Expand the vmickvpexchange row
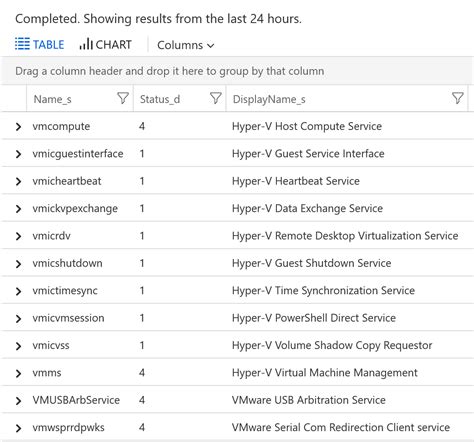This screenshot has height=442, width=474. click(x=18, y=209)
